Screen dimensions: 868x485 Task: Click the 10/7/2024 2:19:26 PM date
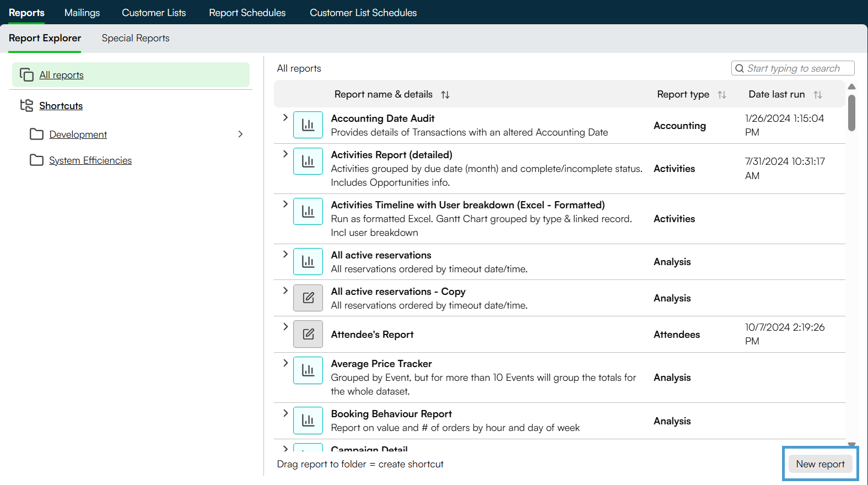tap(785, 334)
